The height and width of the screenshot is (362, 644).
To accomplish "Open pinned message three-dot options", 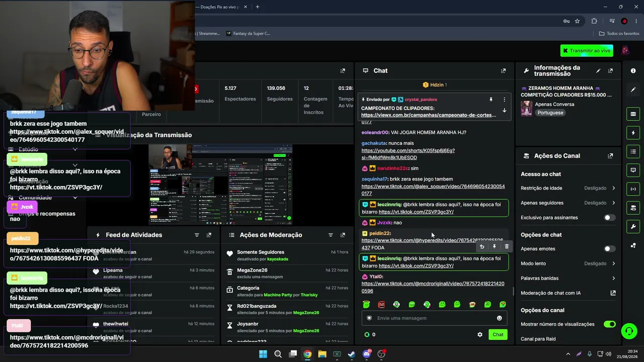I will [504, 100].
